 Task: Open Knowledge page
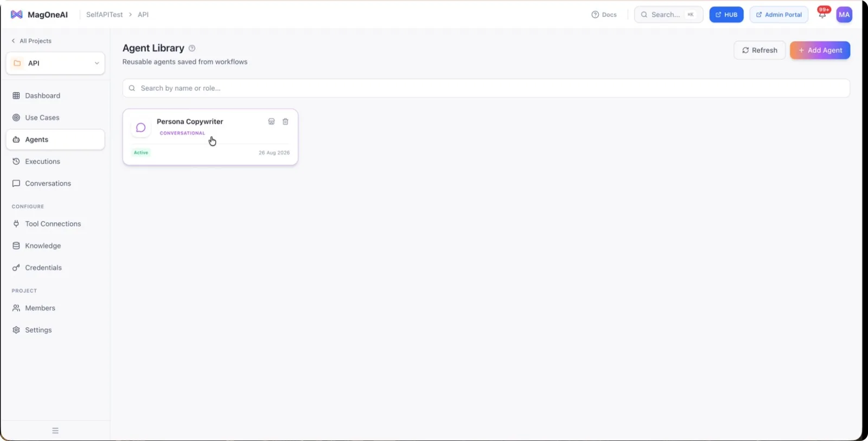[55, 246]
